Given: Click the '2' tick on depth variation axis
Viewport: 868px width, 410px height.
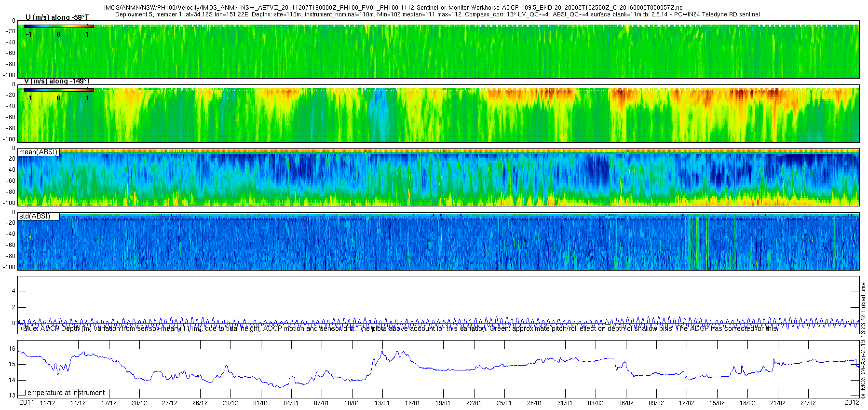Looking at the screenshot, I should point(14,307).
